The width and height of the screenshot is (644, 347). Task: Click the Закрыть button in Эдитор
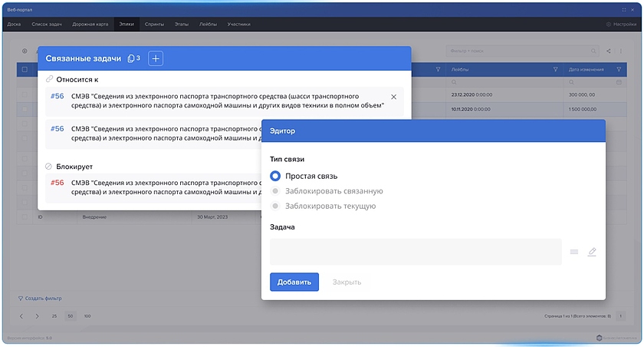pos(347,282)
